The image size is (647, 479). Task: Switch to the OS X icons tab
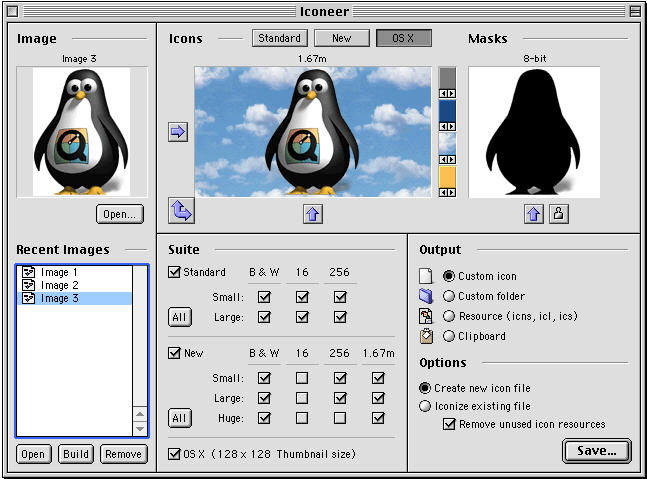click(x=404, y=38)
